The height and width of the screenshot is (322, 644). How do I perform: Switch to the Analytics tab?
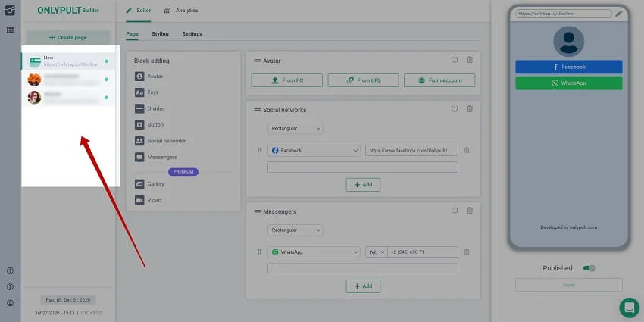point(181,11)
